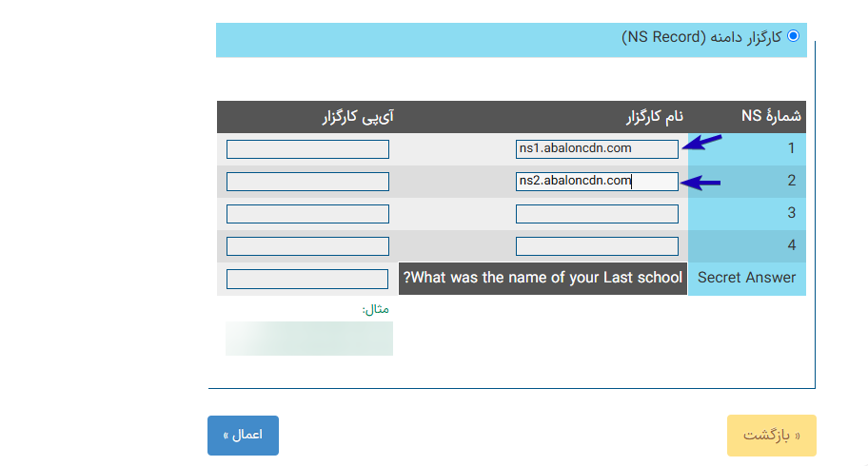The width and height of the screenshot is (868, 466).
Task: Click the blue arrow pointing at ns1
Action: point(702,142)
